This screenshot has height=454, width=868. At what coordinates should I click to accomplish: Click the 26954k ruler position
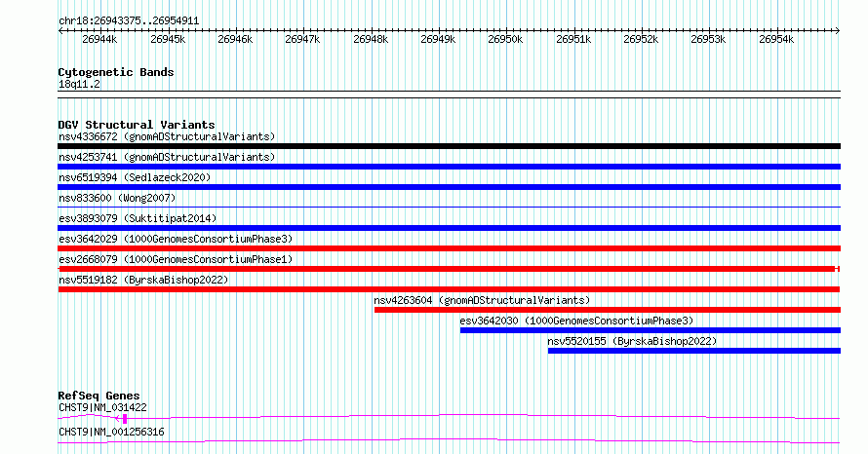tap(776, 39)
